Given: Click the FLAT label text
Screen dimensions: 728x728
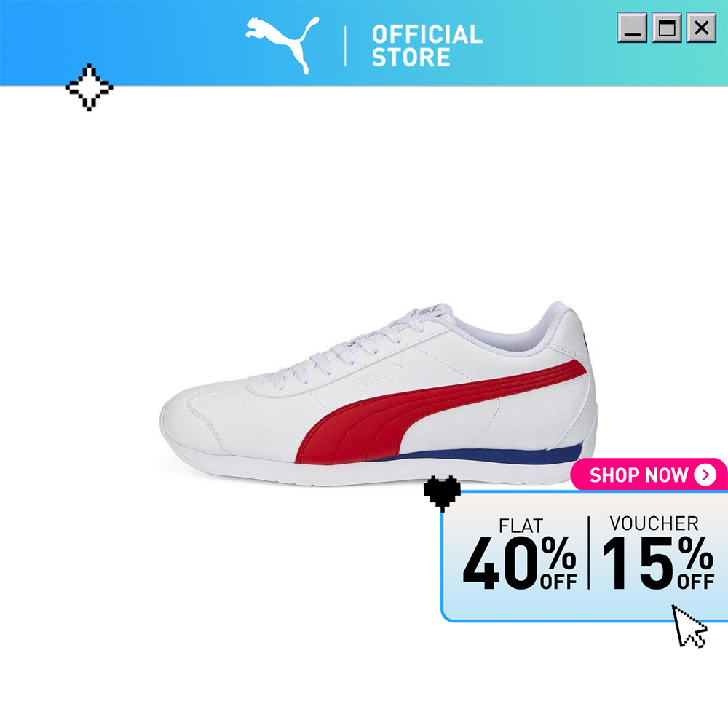Looking at the screenshot, I should click(x=521, y=526).
